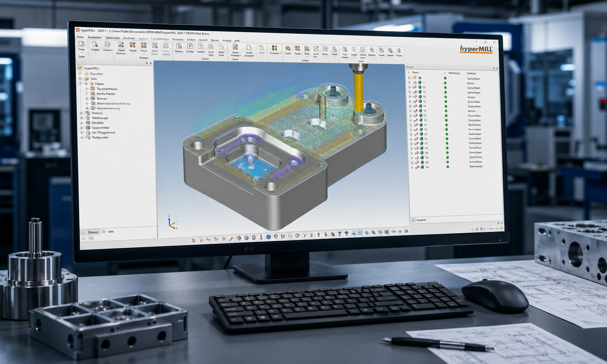The width and height of the screenshot is (607, 364).
Task: Collapse the Jobs node
Action: coord(80,79)
